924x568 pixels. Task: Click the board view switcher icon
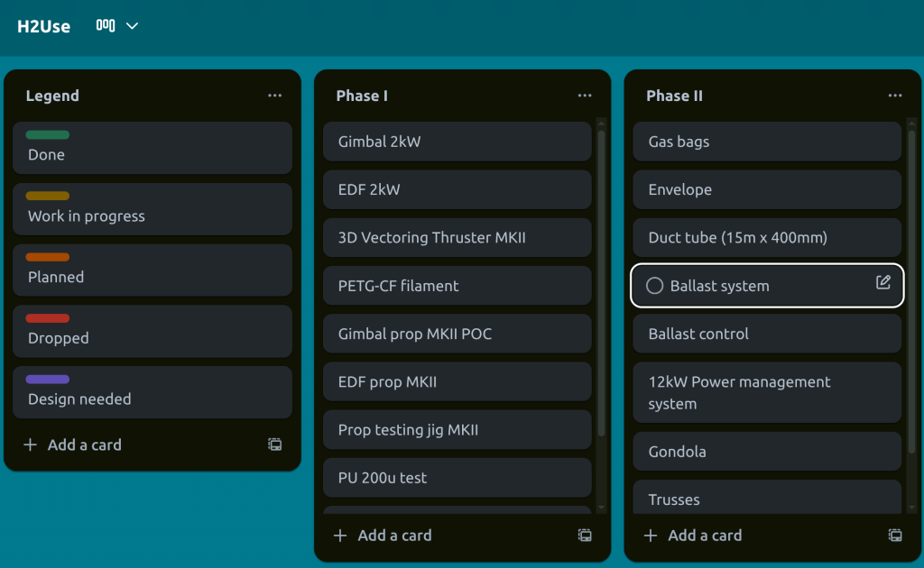[106, 26]
